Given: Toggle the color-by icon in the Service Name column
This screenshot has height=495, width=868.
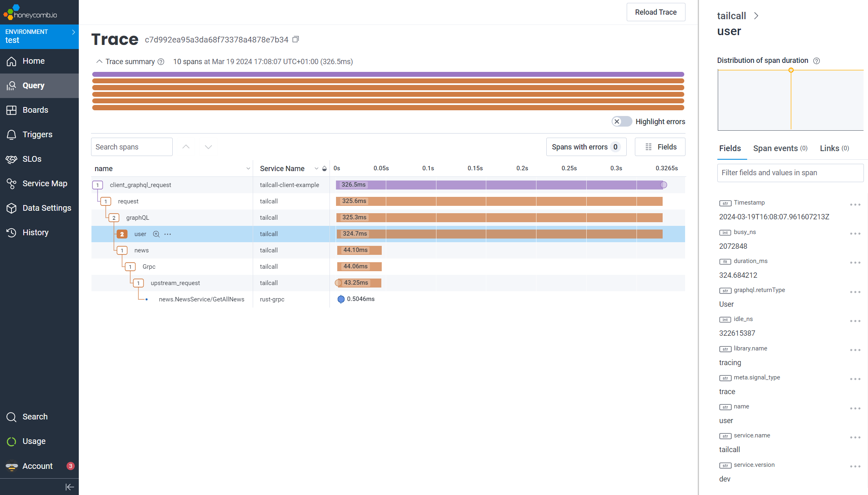Looking at the screenshot, I should (x=325, y=169).
